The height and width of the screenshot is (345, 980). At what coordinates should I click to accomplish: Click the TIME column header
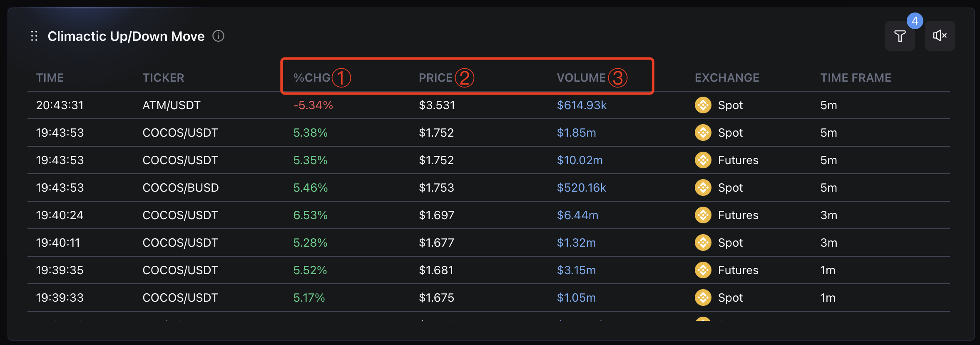coord(50,78)
